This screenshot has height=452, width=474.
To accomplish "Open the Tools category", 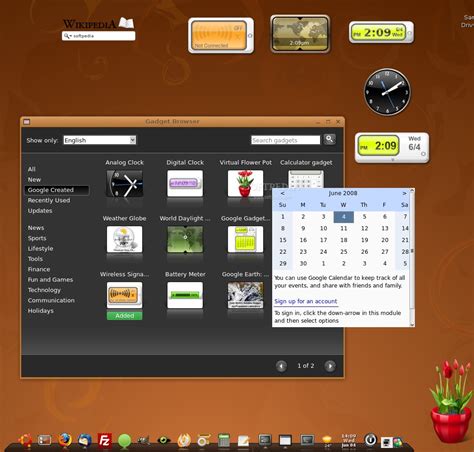I will coord(35,259).
